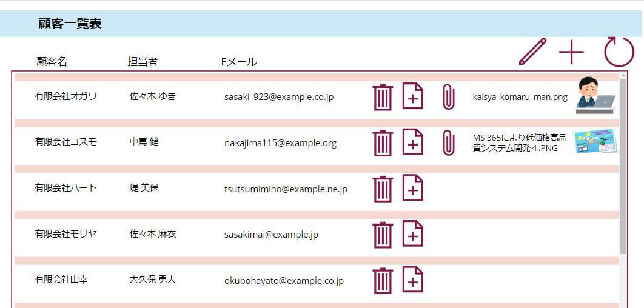
Task: Click contact person 佐々木 ゆき
Action: [153, 96]
